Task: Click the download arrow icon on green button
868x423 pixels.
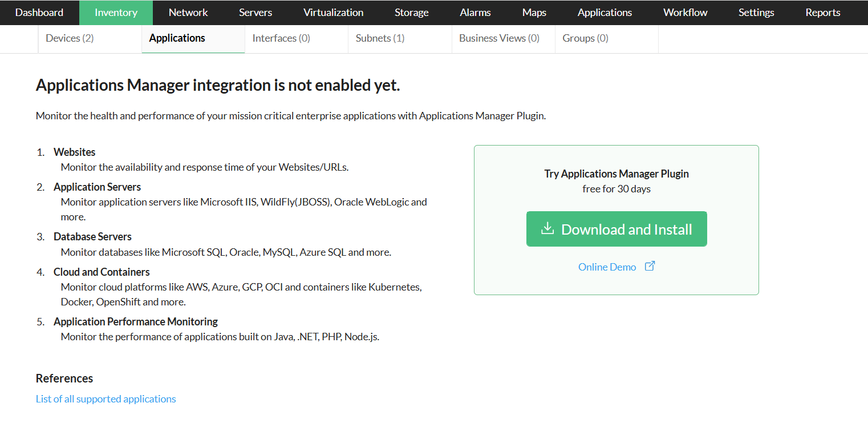Action: 547,229
